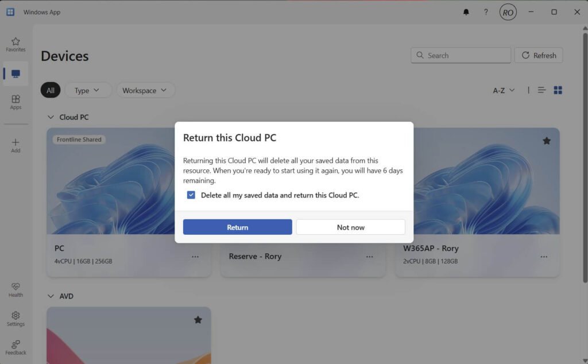Open the AVD device thumbnail
This screenshot has height=364, width=588.
coord(129,335)
